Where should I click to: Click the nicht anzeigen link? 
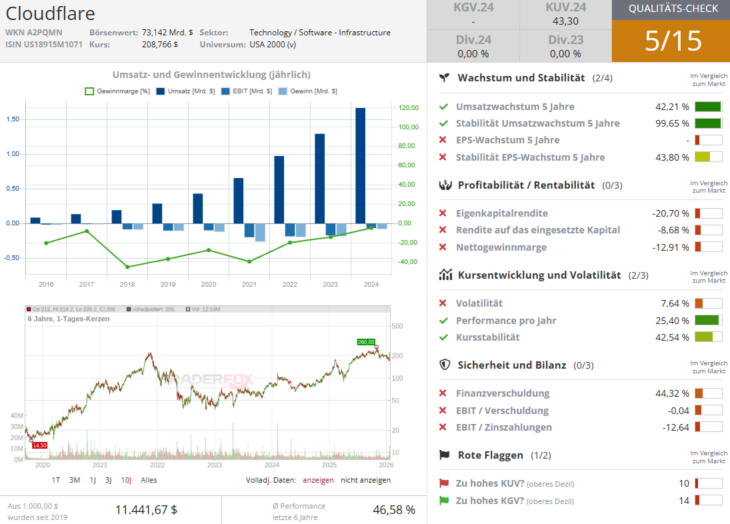[x=367, y=479]
